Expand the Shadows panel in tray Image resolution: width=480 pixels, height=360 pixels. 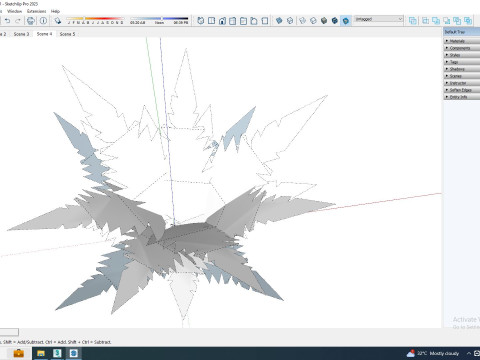(x=462, y=69)
